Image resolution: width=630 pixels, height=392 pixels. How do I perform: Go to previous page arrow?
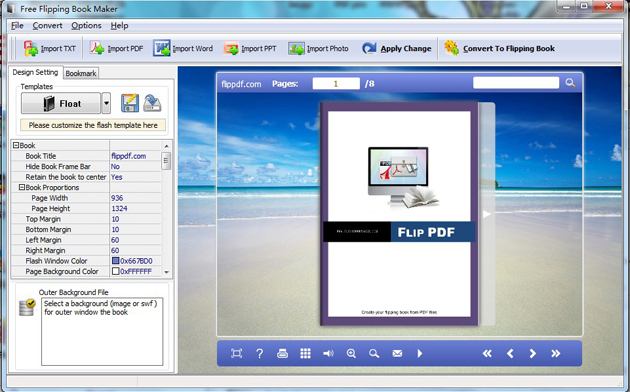510,353
